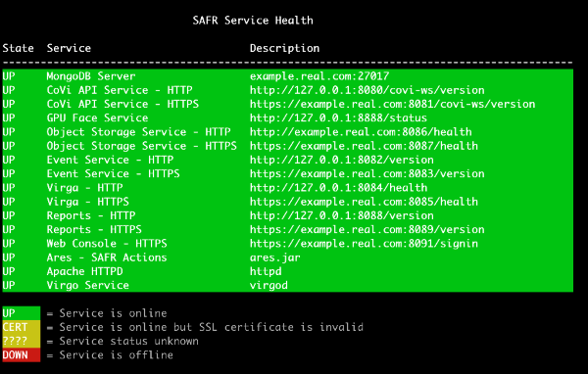
Task: Click the SAFR Service Health title
Action: click(x=253, y=21)
